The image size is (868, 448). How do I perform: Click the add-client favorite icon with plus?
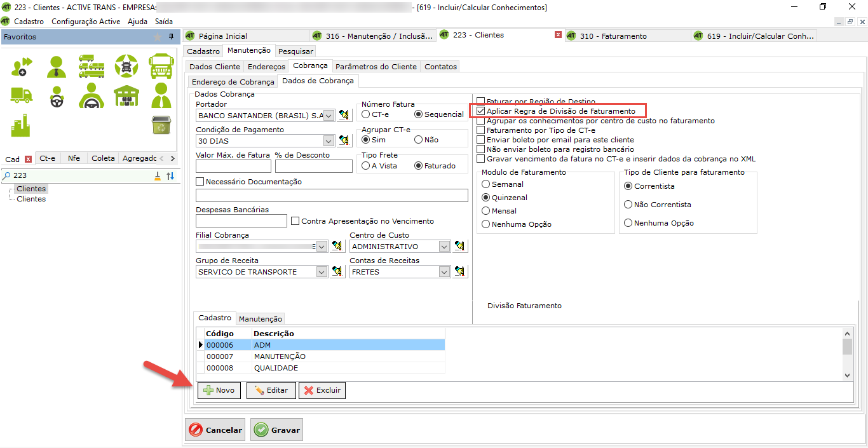click(21, 65)
